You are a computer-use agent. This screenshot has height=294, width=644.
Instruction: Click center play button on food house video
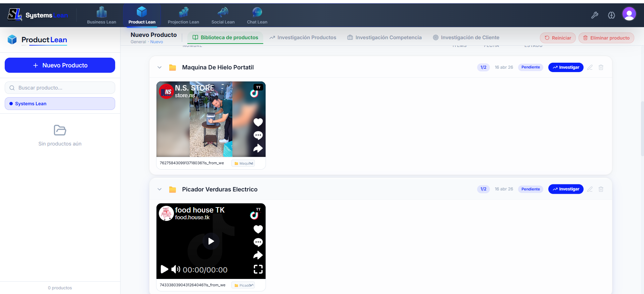211,241
